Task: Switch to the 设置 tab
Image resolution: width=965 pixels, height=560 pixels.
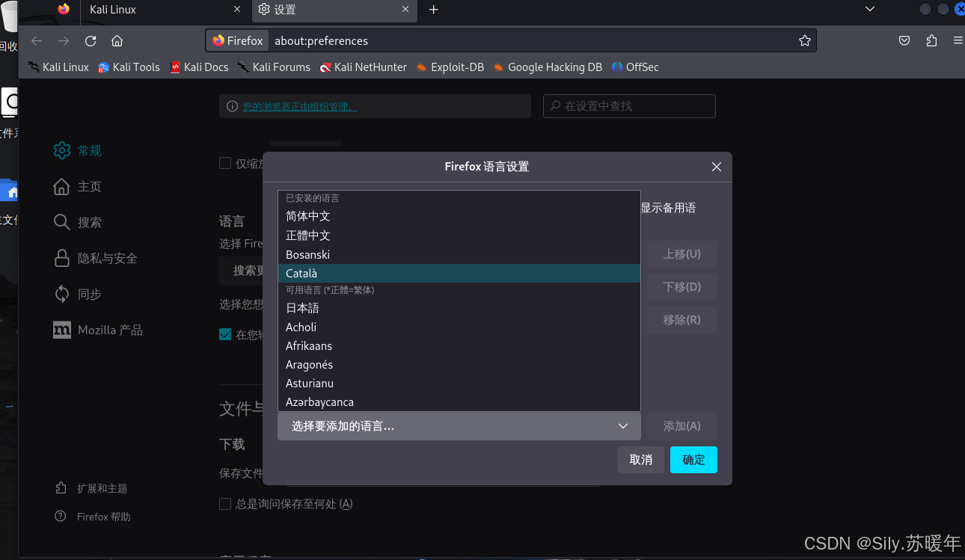Action: 334,10
